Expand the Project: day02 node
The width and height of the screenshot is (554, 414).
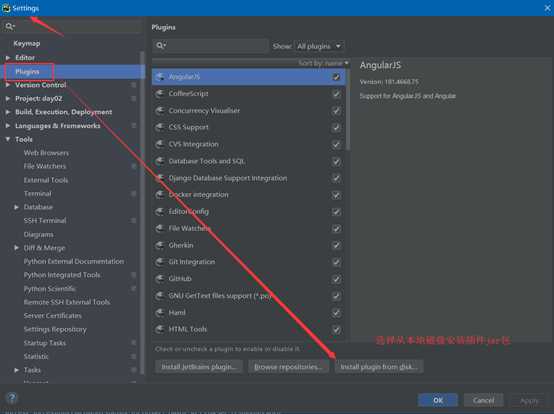tap(8, 98)
